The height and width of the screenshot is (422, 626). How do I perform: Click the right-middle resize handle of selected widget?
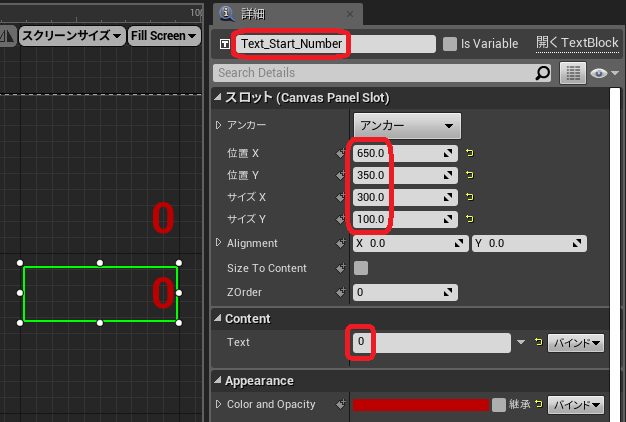pyautogui.click(x=178, y=293)
